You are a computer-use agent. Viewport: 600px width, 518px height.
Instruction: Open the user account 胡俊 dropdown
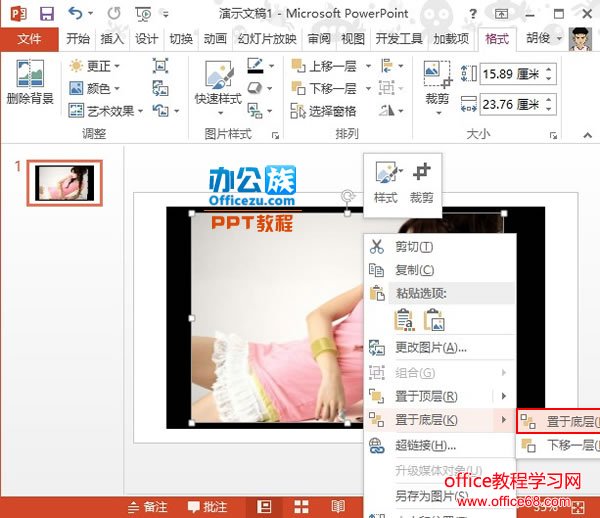[x=543, y=38]
